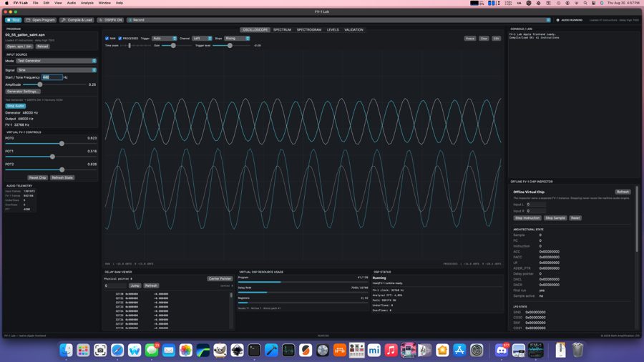Click Reset in the chip inspector
This screenshot has height=362, width=644.
pyautogui.click(x=575, y=218)
